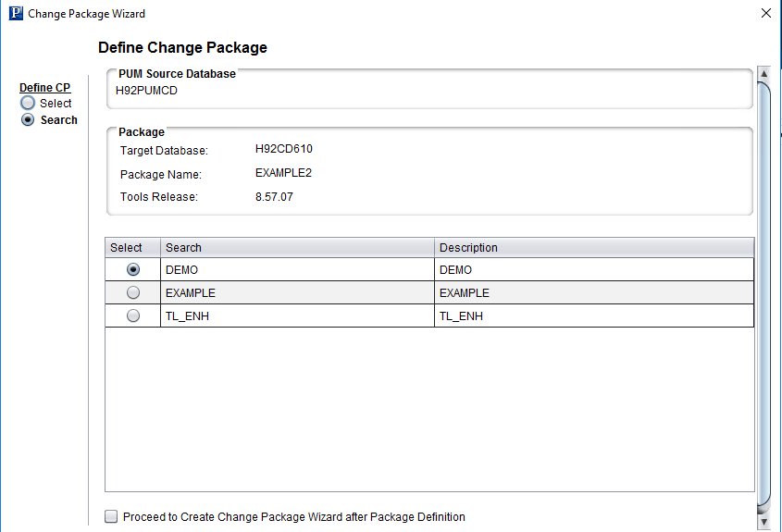Click the EXAMPLE2 package name value
This screenshot has width=782, height=532.
click(283, 173)
